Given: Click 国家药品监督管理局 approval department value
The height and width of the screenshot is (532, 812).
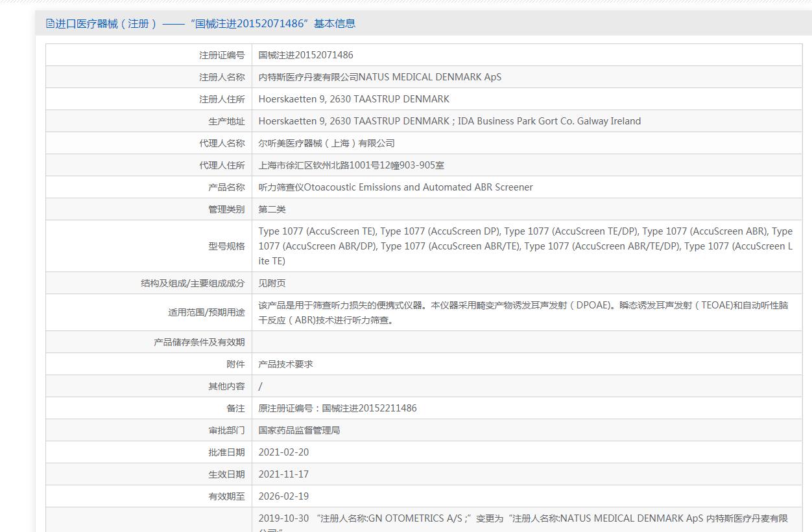Looking at the screenshot, I should click(299, 430).
